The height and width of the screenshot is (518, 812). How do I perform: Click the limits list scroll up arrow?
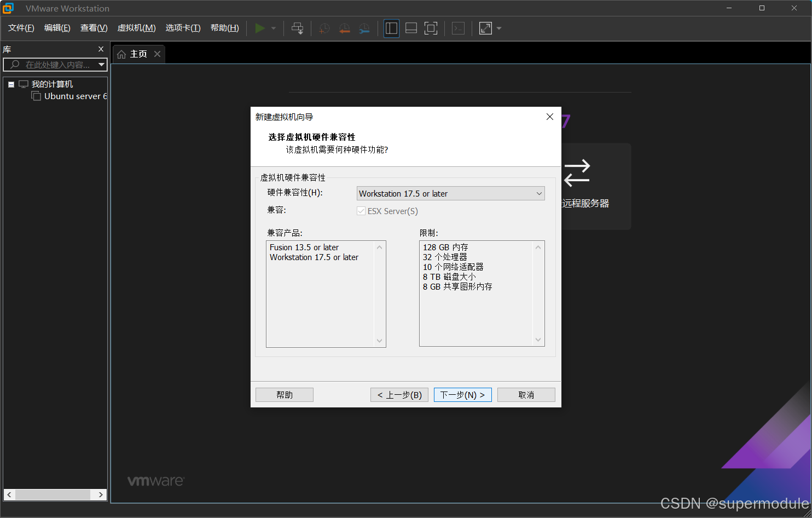[538, 247]
